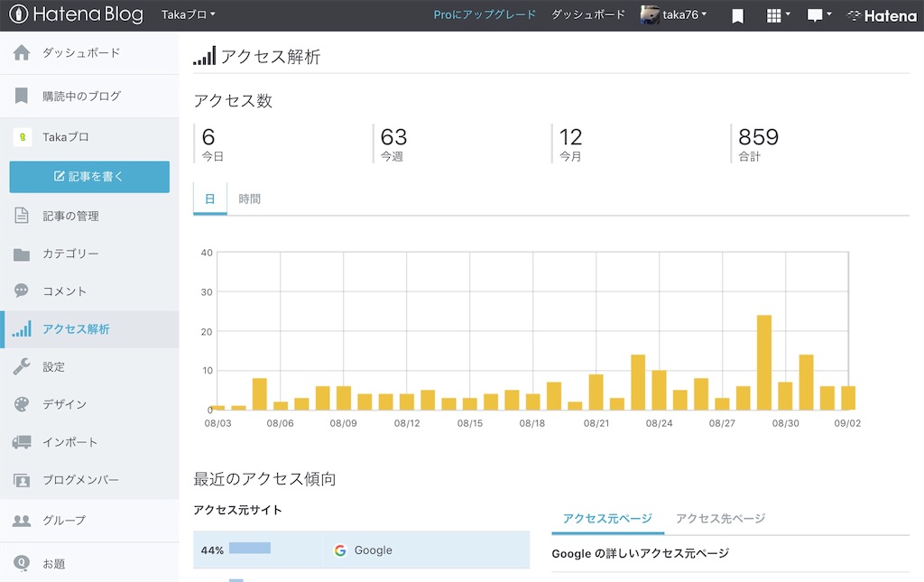Click the Google G logo icon
The width and height of the screenshot is (924, 582).
tap(340, 550)
